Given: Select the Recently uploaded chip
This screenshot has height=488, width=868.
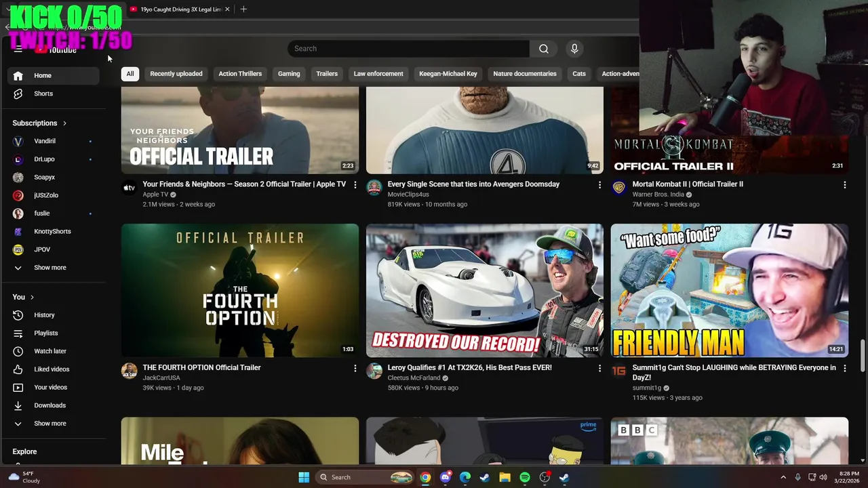Looking at the screenshot, I should tap(176, 74).
